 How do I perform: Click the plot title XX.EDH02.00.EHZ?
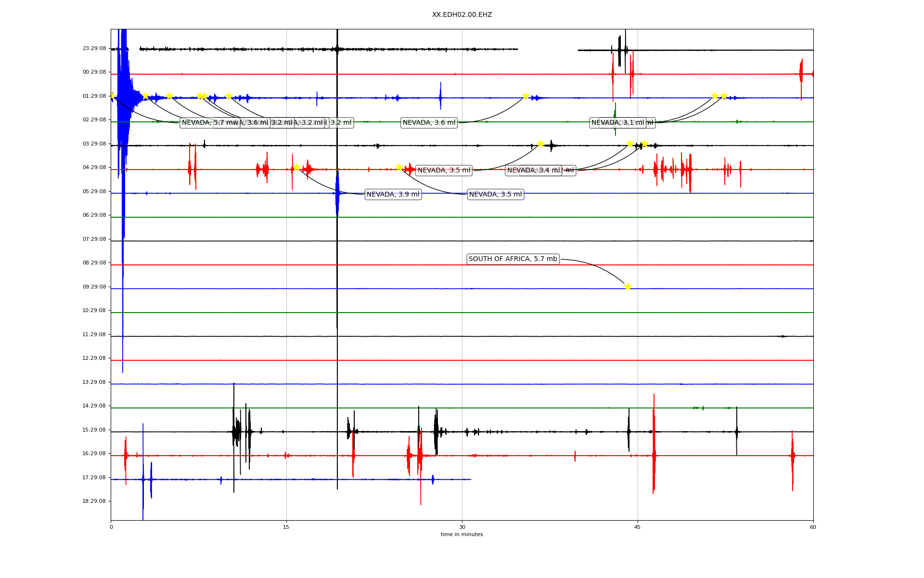(462, 15)
